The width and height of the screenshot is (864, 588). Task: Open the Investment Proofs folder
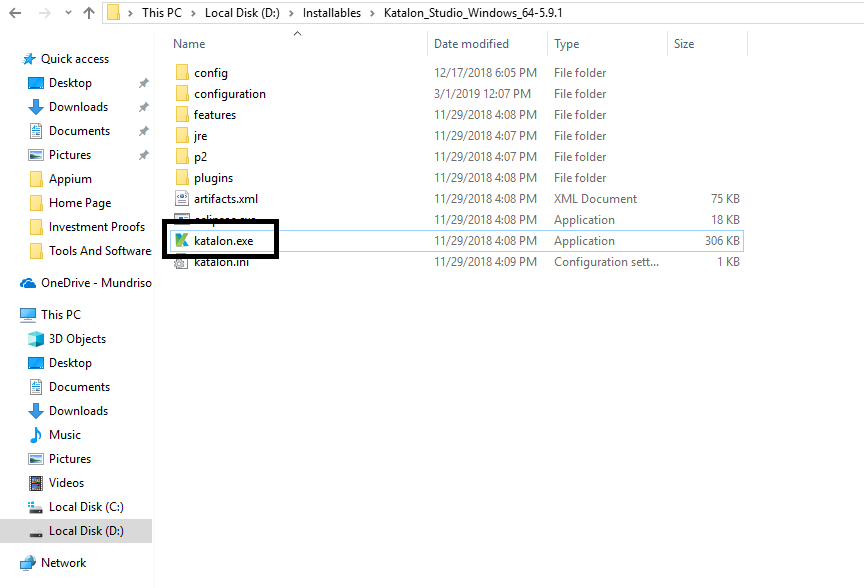[x=97, y=227]
